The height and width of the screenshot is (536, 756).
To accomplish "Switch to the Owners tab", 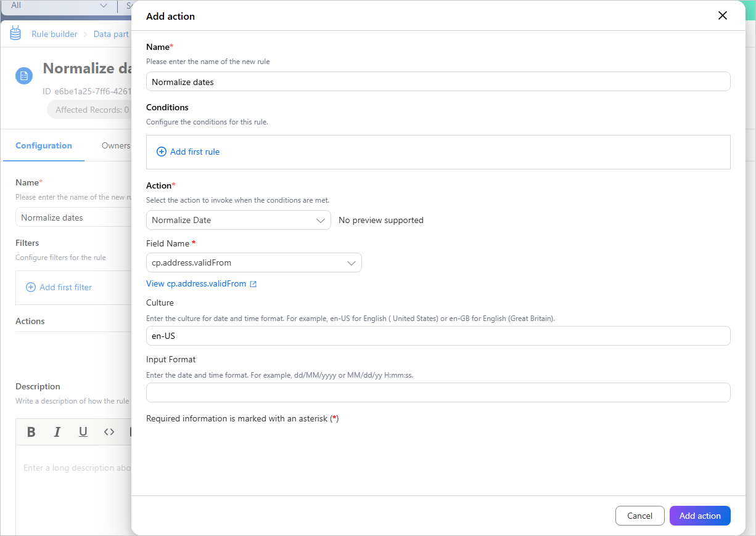I will coord(116,145).
